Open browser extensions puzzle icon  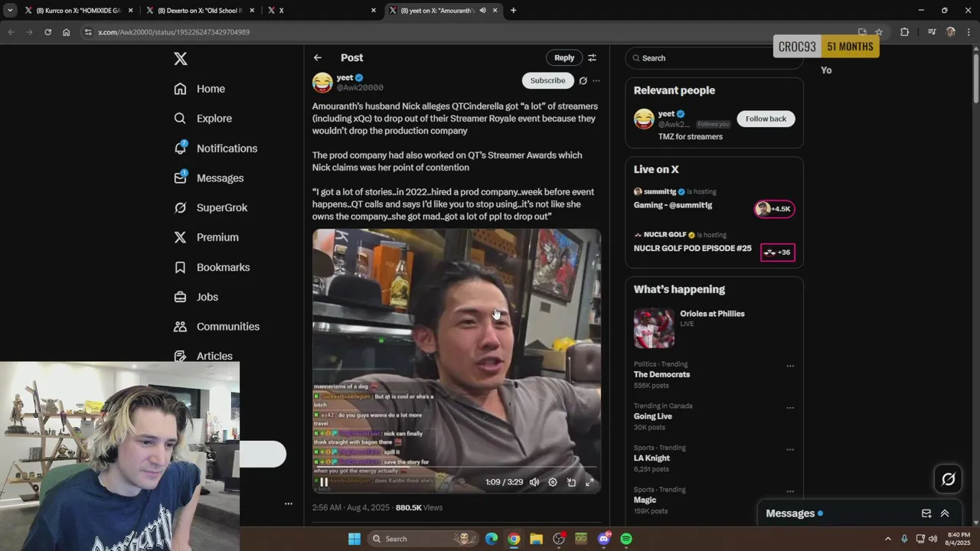[904, 32]
